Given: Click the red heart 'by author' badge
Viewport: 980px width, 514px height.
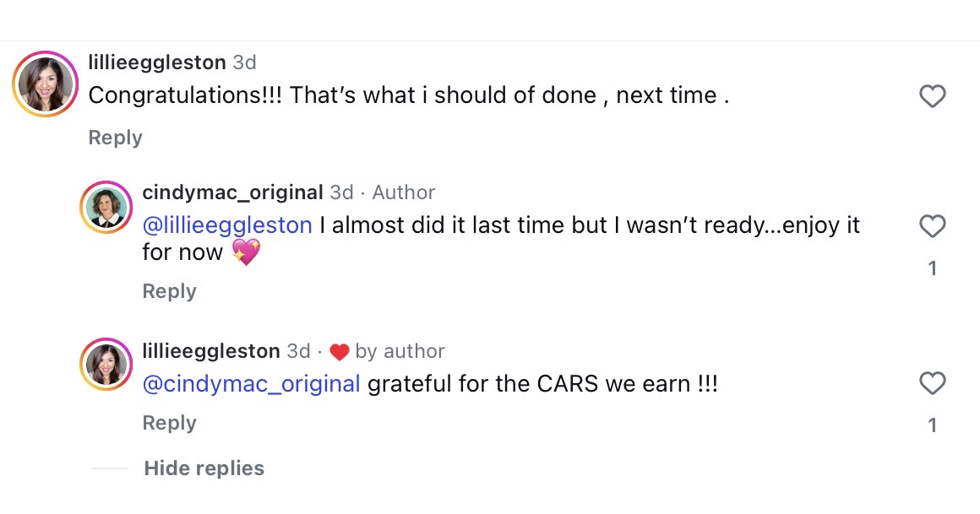Looking at the screenshot, I should pos(339,351).
